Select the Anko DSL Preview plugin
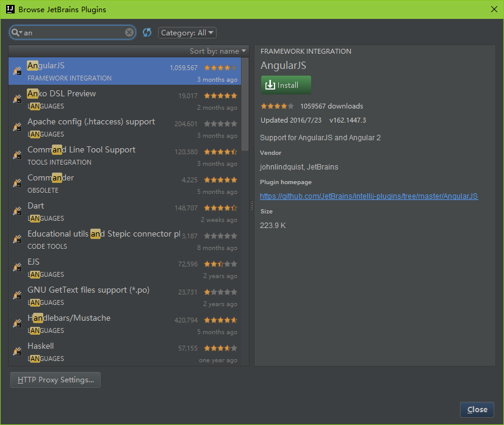The image size is (504, 425). [124, 99]
